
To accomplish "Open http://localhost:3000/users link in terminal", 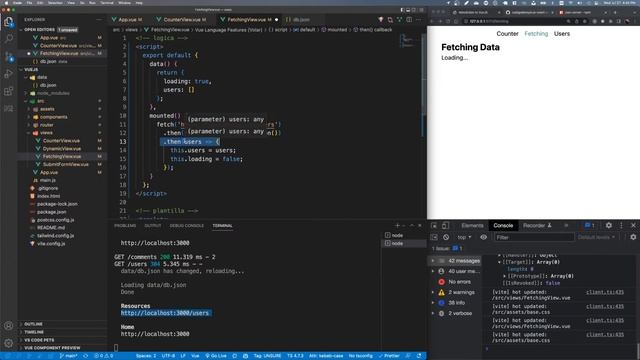I will click(164, 313).
